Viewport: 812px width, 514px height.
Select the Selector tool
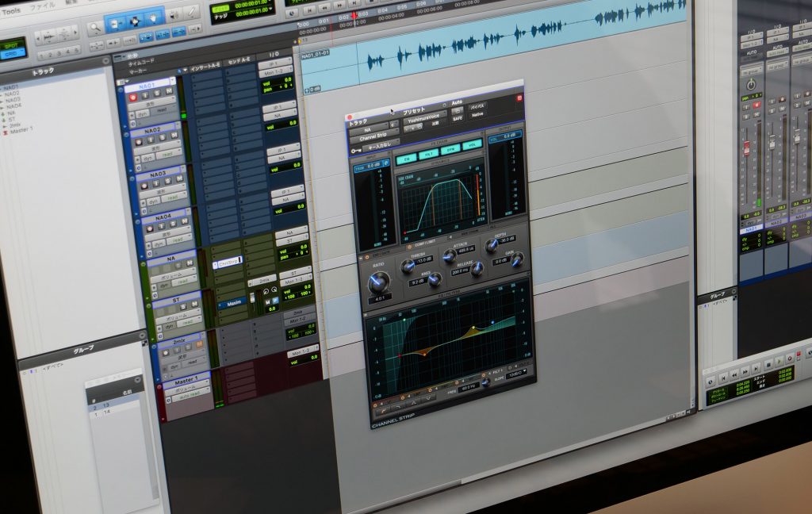click(134, 21)
